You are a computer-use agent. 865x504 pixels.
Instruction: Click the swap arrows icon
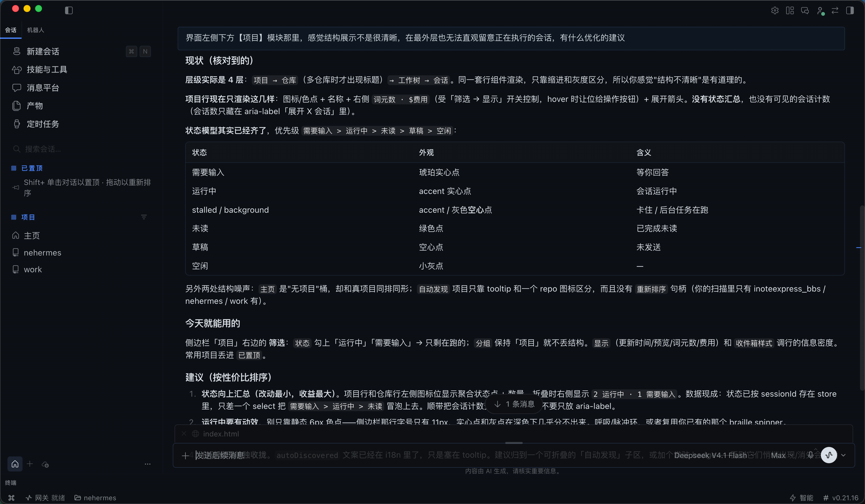point(835,10)
